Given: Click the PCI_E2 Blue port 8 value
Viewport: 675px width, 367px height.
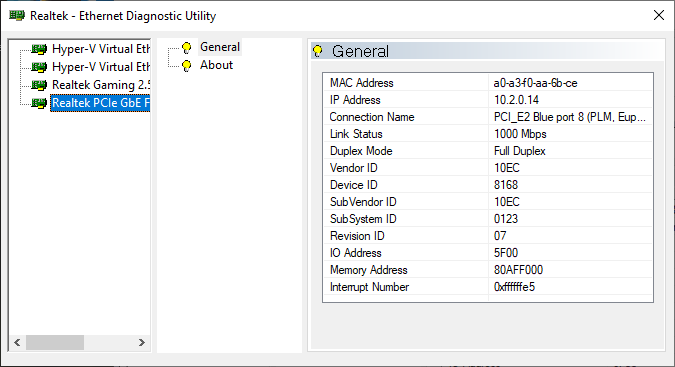Looking at the screenshot, I should (570, 117).
